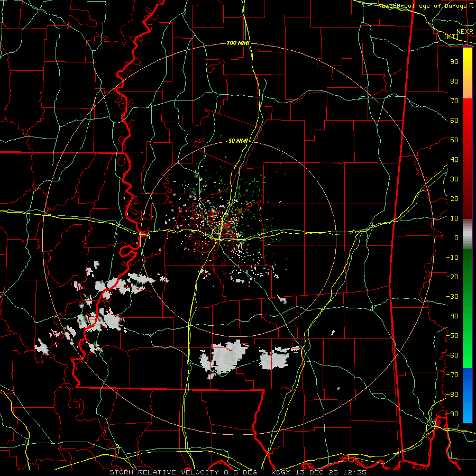Click the (KT) units label

tap(452, 37)
